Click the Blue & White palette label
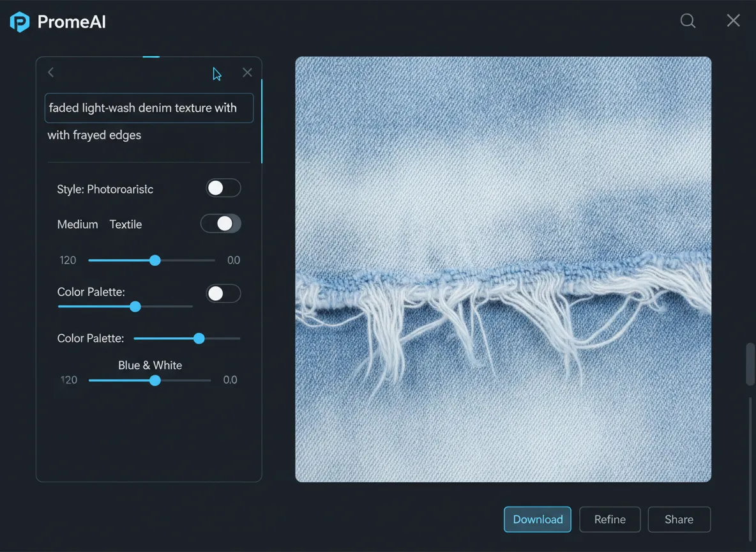756x552 pixels. click(150, 365)
